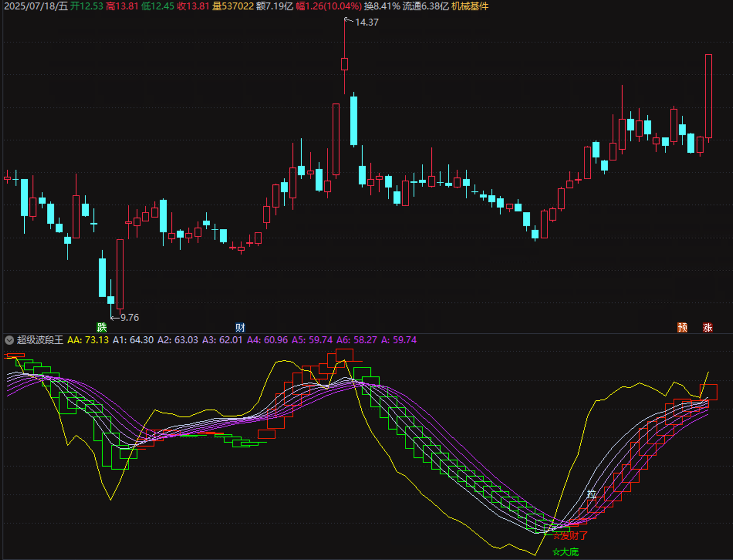
Task: Click the 拉 marker on the indicator chart
Action: [591, 494]
